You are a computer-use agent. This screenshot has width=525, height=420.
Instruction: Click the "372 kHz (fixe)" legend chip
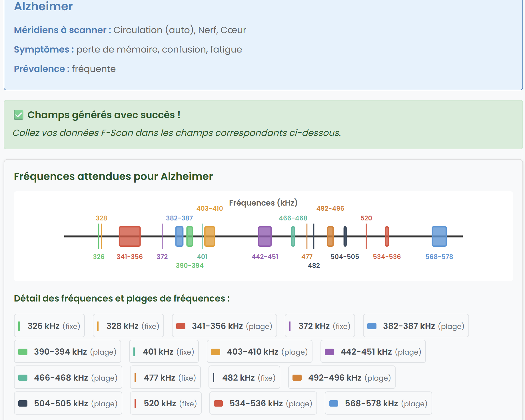320,326
